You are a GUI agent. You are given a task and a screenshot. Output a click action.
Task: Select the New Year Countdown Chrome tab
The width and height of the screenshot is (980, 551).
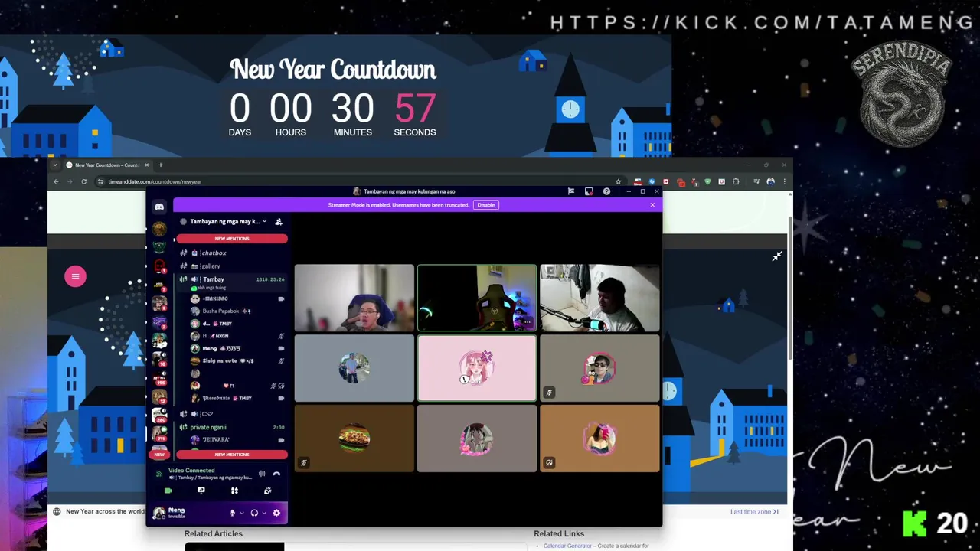coord(107,165)
